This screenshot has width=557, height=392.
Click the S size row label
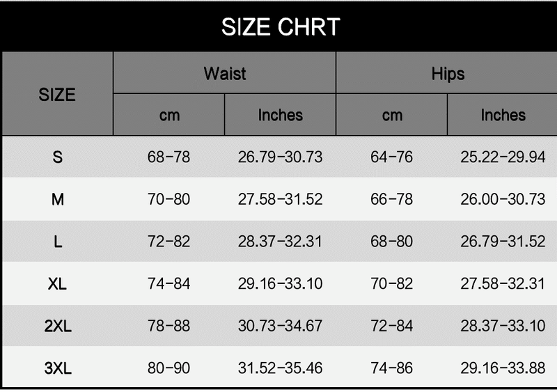pos(57,157)
